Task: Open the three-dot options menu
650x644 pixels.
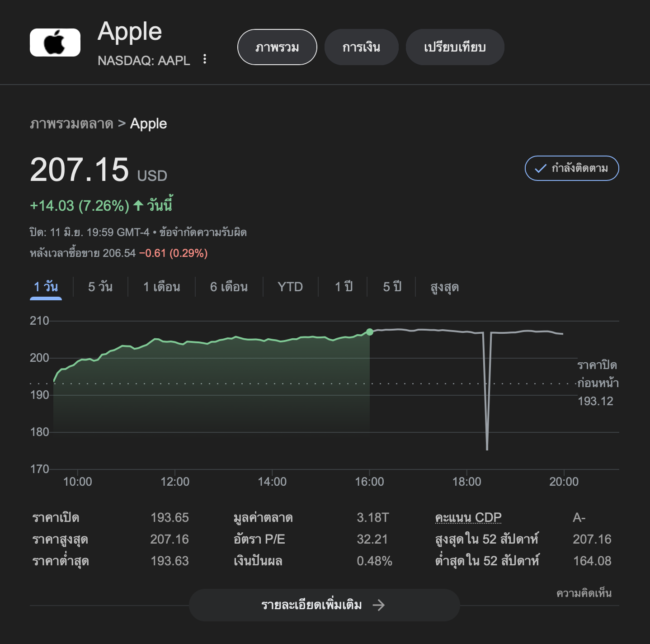Action: (205, 59)
